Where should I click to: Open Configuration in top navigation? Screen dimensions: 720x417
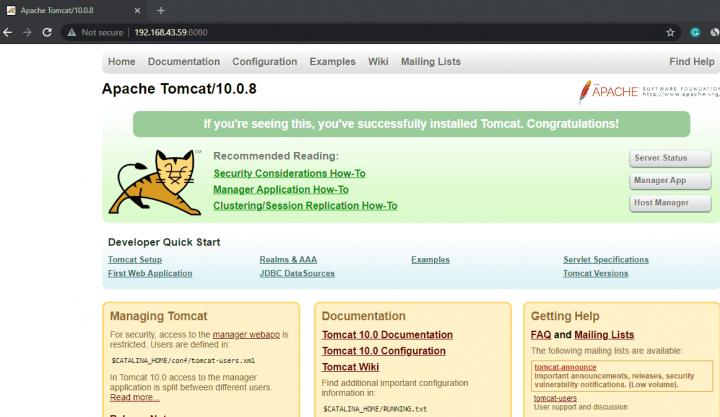tap(264, 62)
